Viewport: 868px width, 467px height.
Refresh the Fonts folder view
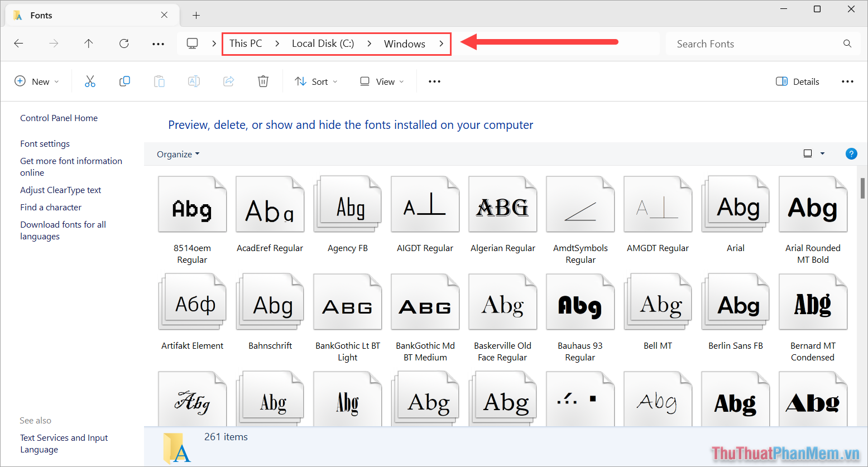[x=123, y=43]
